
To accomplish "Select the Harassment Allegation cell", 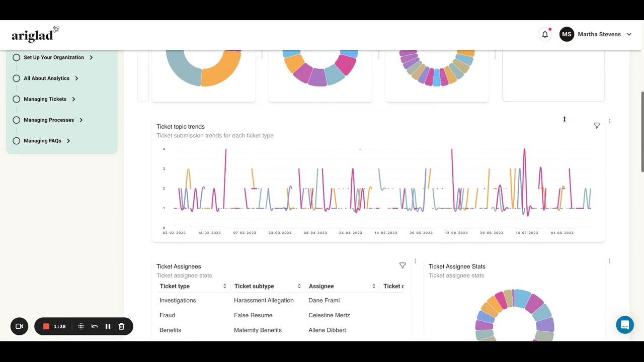I will click(264, 300).
